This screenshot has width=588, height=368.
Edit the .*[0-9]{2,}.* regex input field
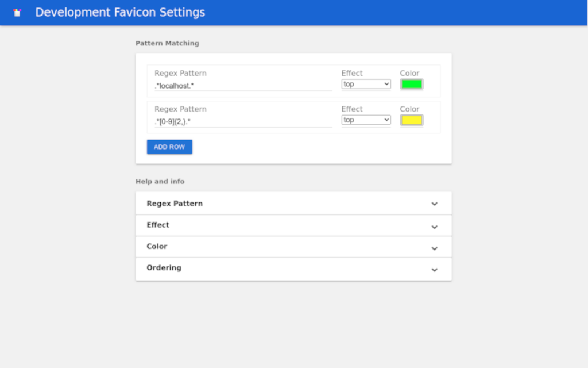point(243,121)
